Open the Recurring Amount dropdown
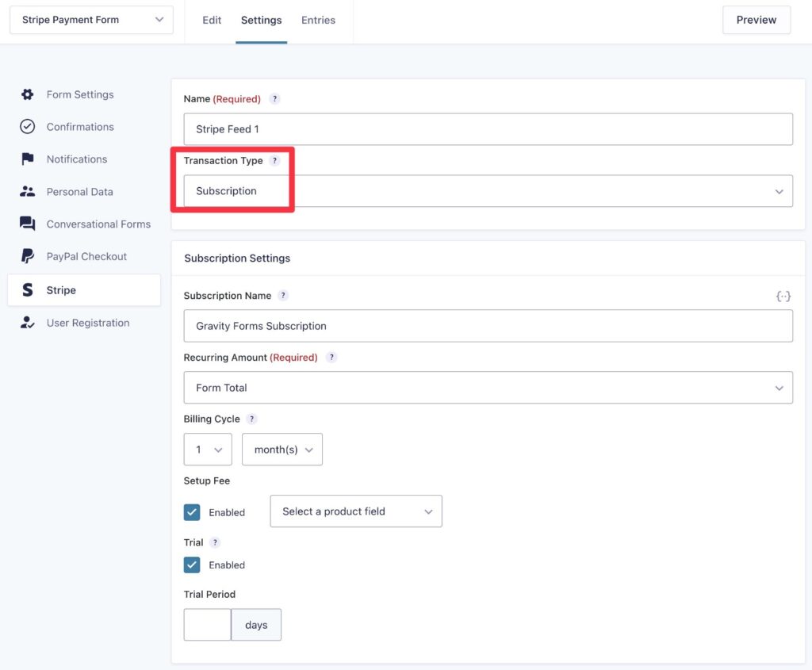 point(487,388)
